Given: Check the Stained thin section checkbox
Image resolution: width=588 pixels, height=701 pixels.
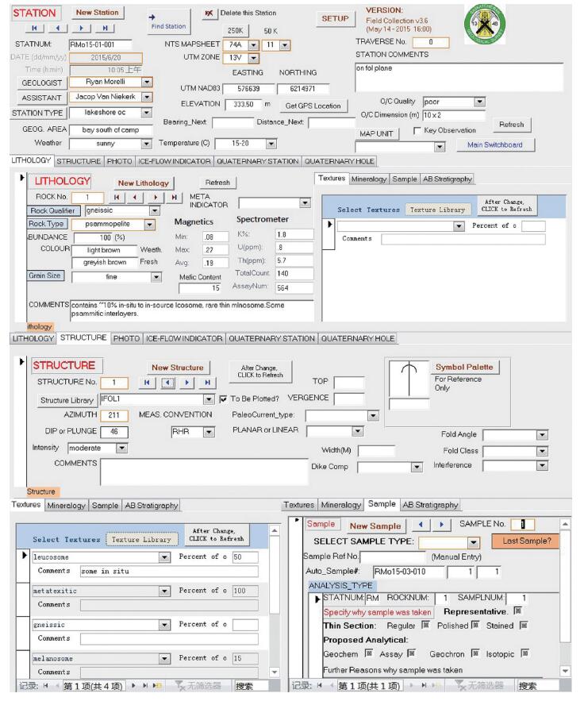Looking at the screenshot, I should tap(524, 625).
